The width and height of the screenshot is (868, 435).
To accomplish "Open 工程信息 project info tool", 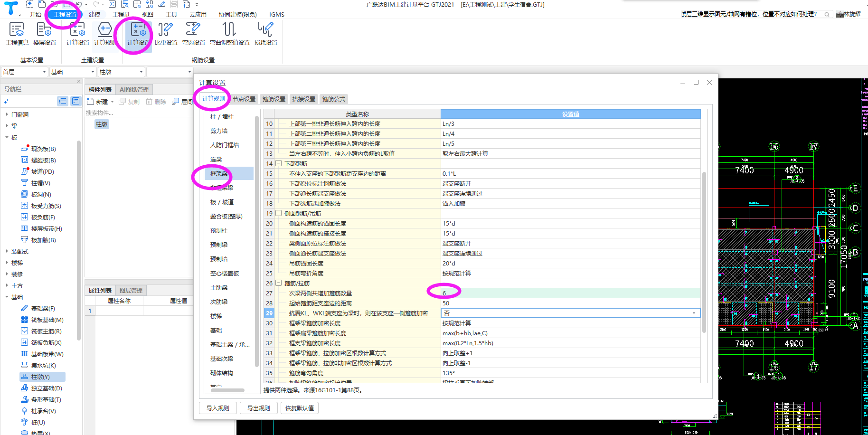I will pyautogui.click(x=17, y=33).
